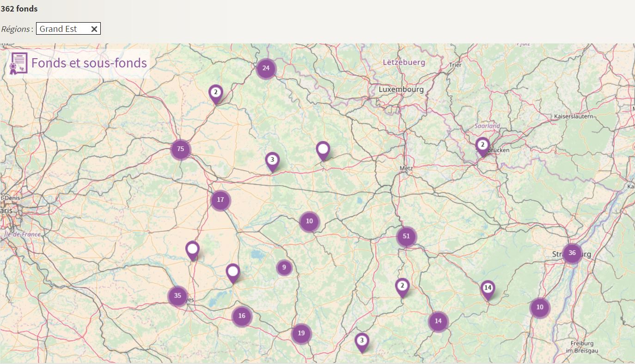Click the blank pin left of the 9 cluster

(x=233, y=273)
